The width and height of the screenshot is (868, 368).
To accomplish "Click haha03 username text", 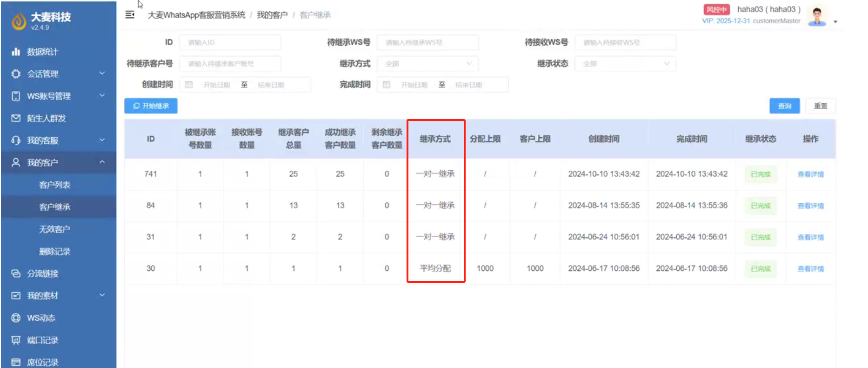I will click(x=769, y=9).
